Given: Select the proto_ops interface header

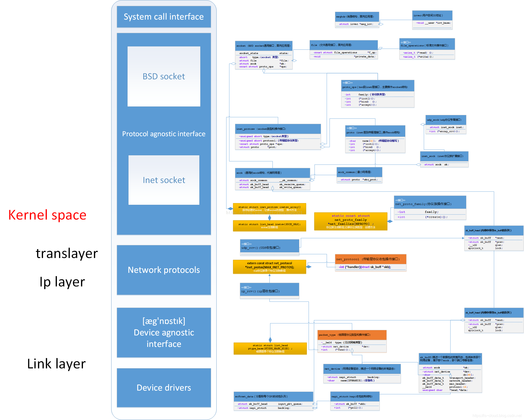Looking at the screenshot, I should pyautogui.click(x=378, y=86).
